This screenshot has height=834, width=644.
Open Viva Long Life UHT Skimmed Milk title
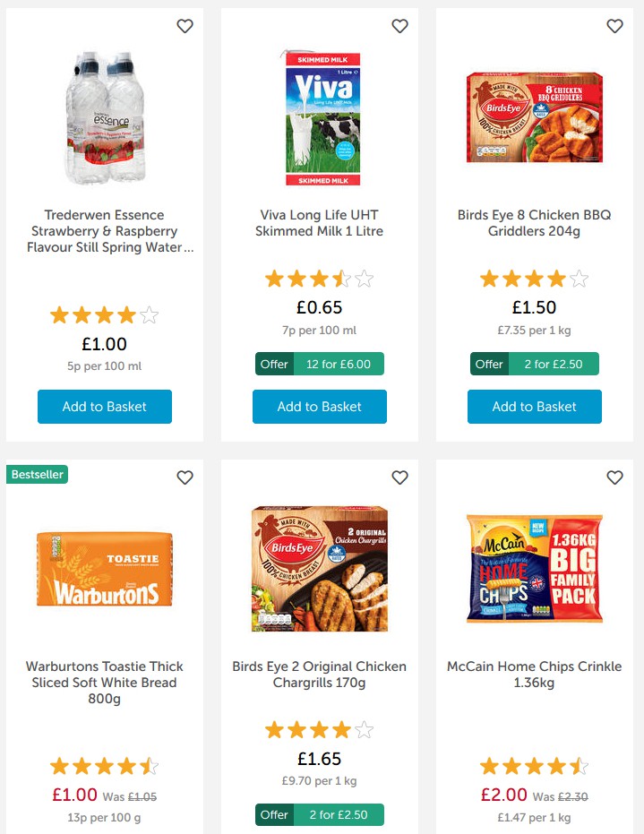pyautogui.click(x=320, y=223)
